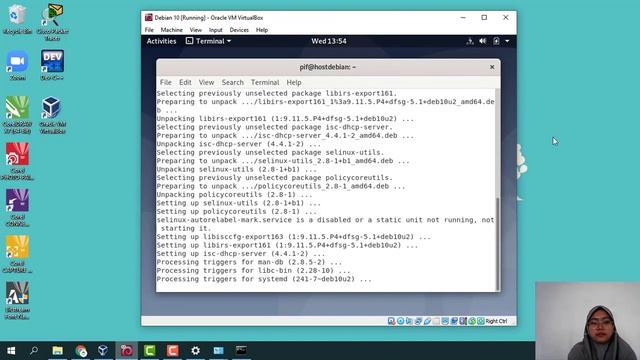Click the audio icon in VirtualBox status bar
Screen dimensions: 640x360
click(x=409, y=321)
